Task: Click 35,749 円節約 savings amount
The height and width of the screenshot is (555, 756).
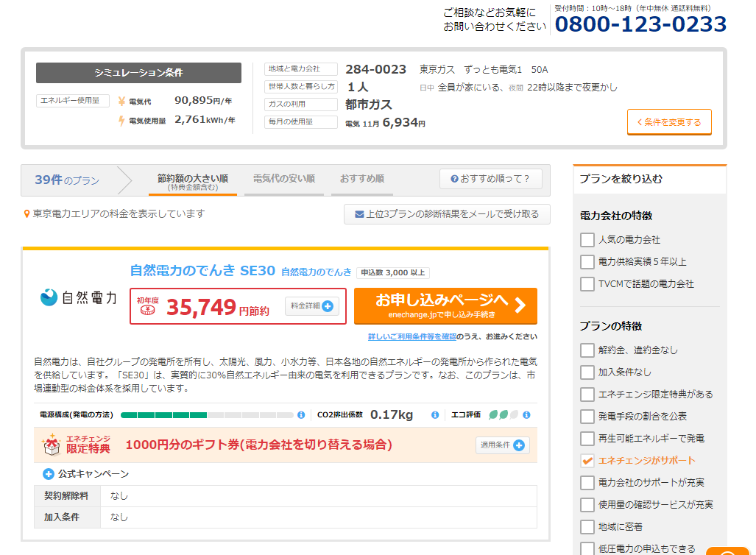Action: pos(217,308)
